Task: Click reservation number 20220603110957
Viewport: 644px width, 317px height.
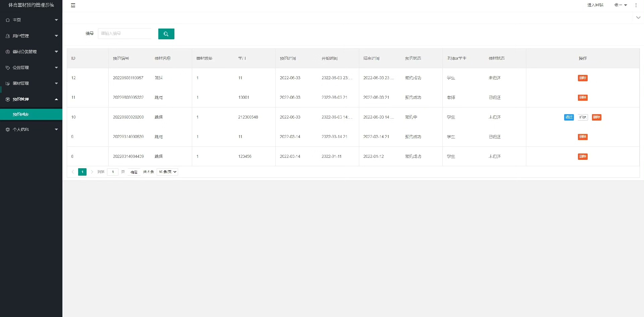Action: click(128, 78)
